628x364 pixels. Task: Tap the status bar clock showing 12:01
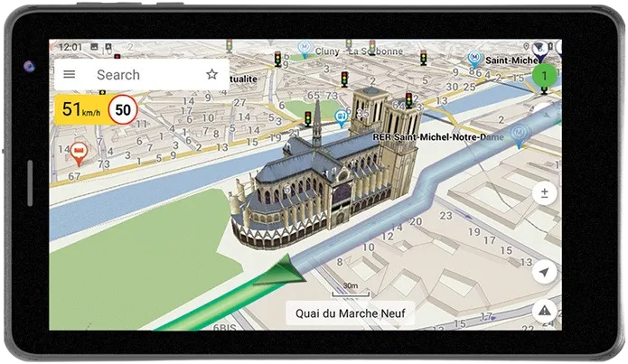click(x=70, y=46)
